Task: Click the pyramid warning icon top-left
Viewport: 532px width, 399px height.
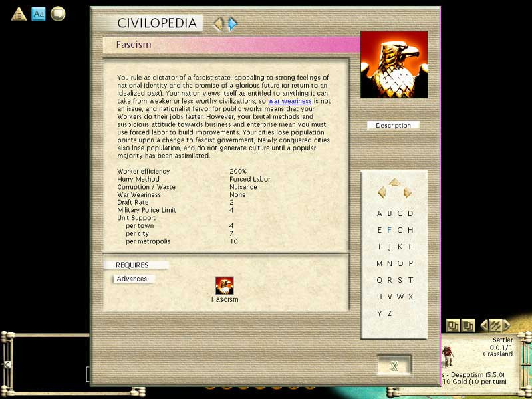Action: click(17, 13)
